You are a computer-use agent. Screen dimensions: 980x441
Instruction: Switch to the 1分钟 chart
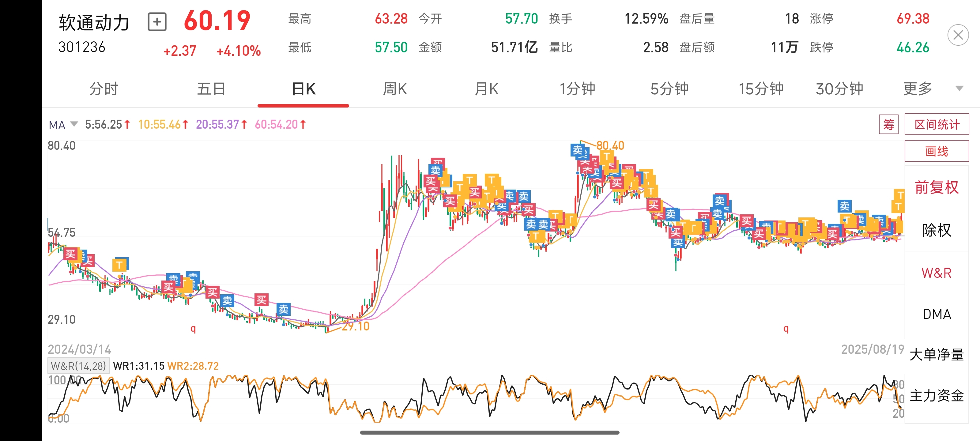tap(577, 89)
